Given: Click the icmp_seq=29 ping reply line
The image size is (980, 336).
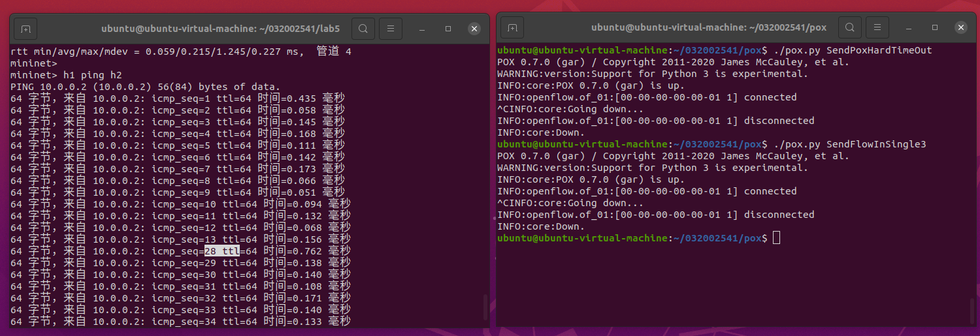Looking at the screenshot, I should click(x=180, y=263).
